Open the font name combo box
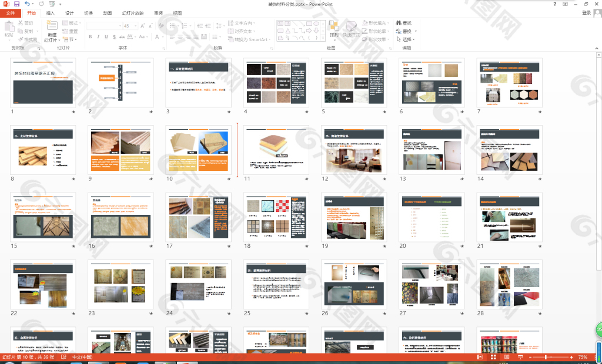The width and height of the screenshot is (602, 364). pyautogui.click(x=104, y=26)
